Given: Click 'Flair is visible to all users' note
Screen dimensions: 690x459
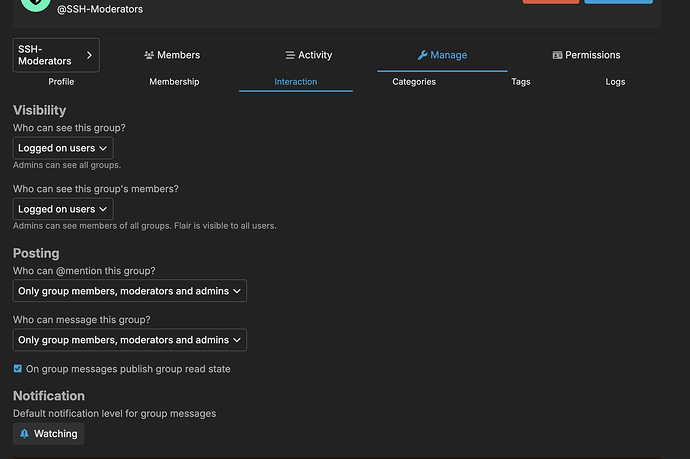Looking at the screenshot, I should point(225,226).
